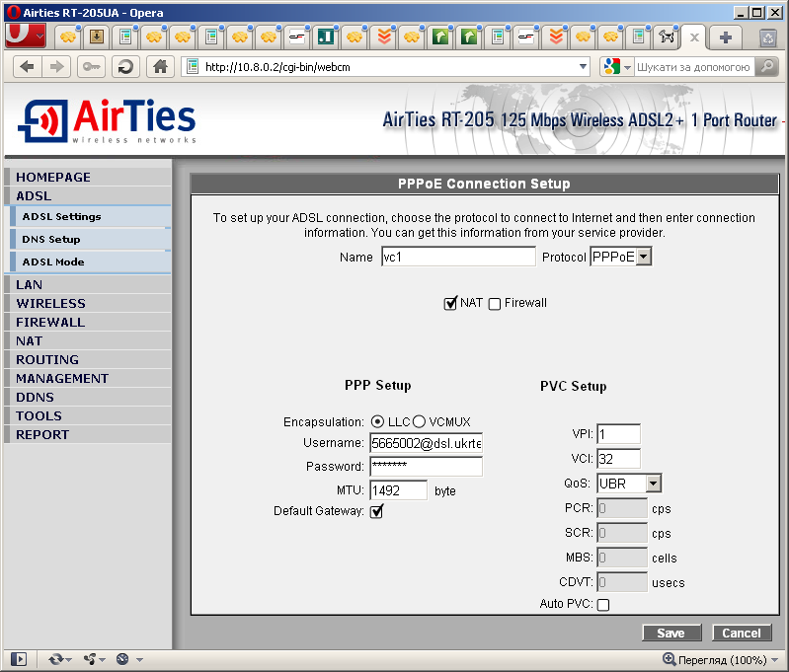Click the Opera Link sync icon
The width and height of the screenshot is (789, 672).
[x=55, y=659]
